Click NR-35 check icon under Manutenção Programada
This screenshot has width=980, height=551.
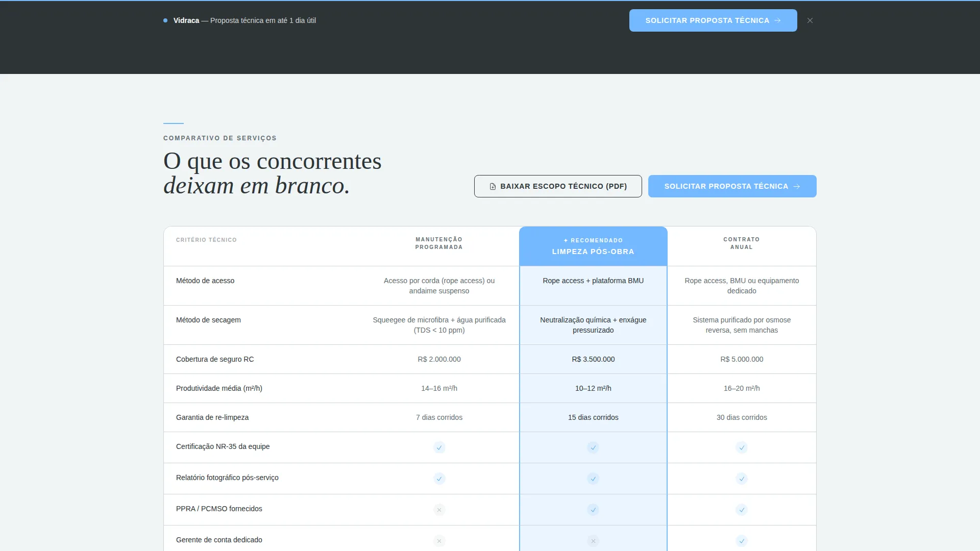point(439,447)
